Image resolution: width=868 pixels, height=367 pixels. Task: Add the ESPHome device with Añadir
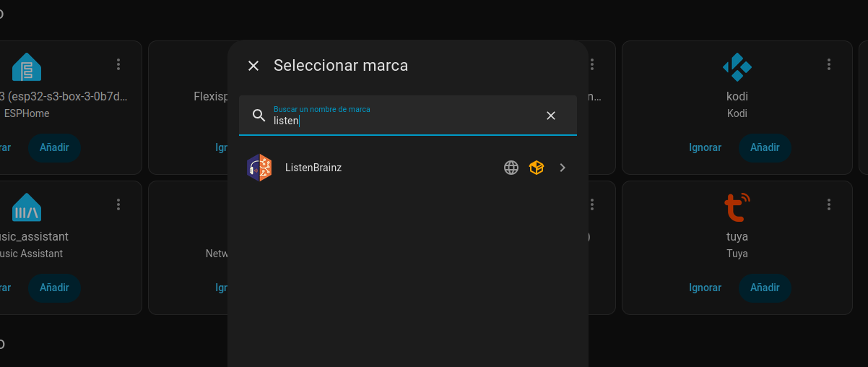(54, 147)
